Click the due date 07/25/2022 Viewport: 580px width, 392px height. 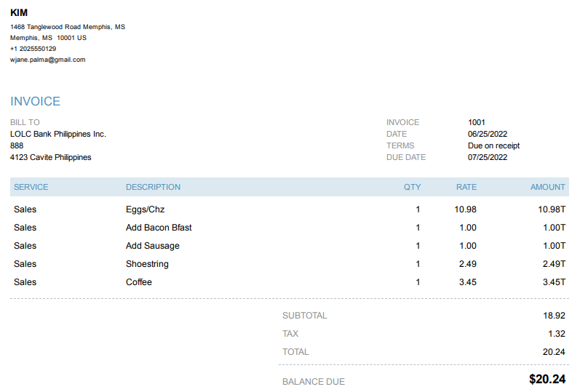488,157
